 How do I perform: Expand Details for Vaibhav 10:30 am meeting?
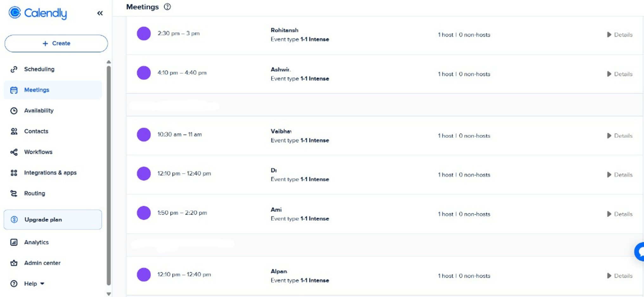tap(620, 136)
